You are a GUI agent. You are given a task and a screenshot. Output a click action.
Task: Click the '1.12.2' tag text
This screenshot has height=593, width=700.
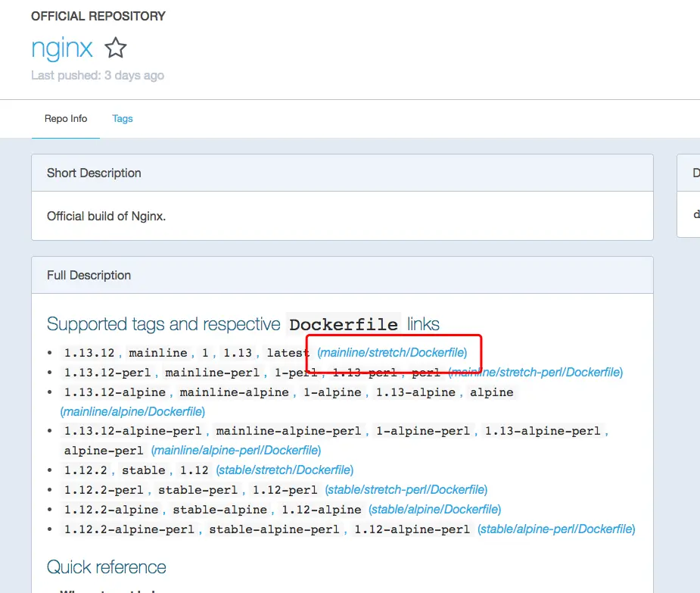[86, 470]
